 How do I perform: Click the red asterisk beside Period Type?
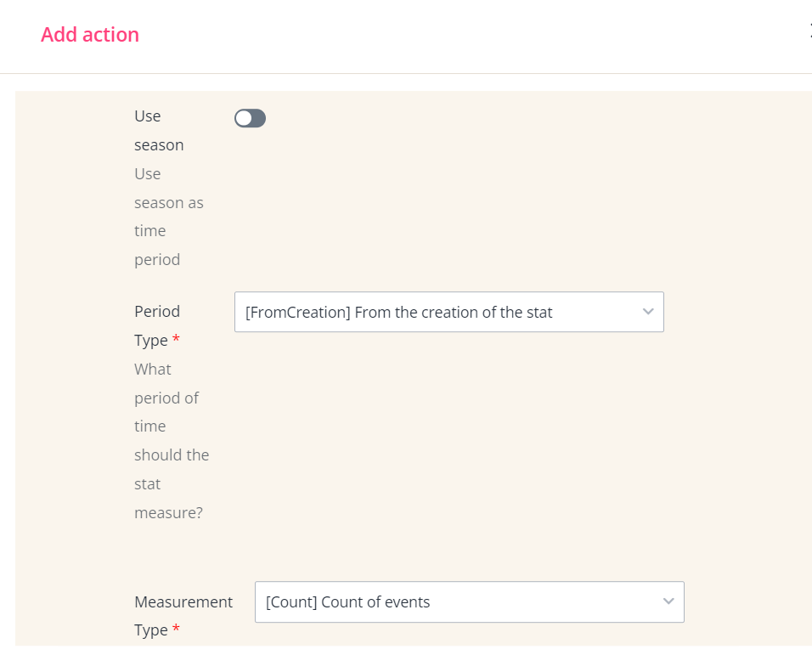click(177, 340)
